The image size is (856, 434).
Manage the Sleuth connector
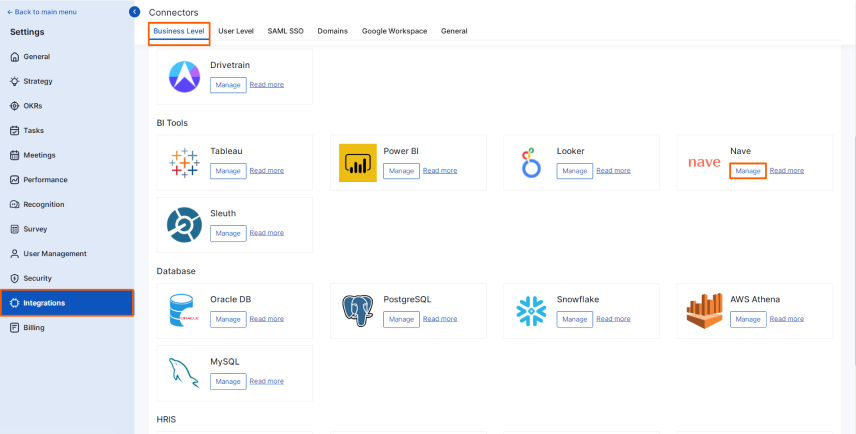click(x=228, y=233)
